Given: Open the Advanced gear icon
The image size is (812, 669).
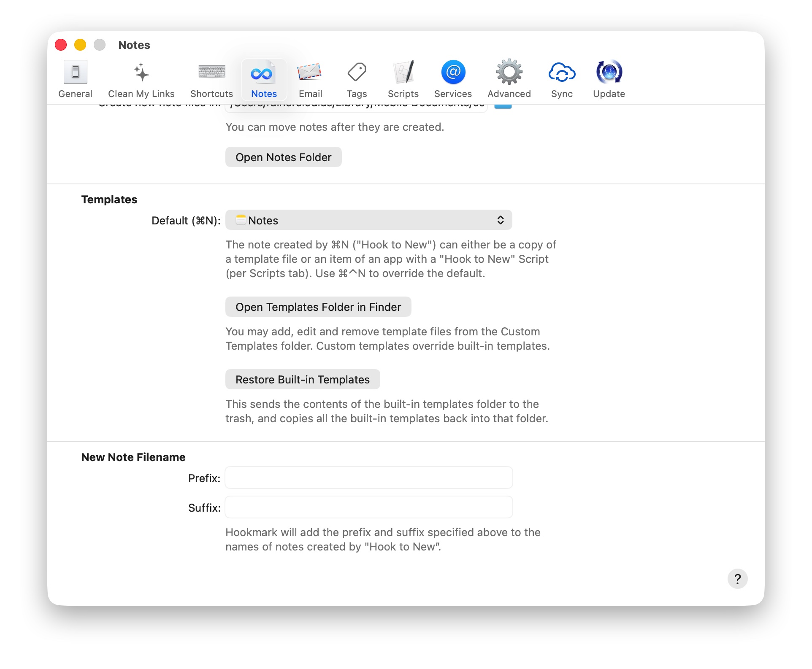Looking at the screenshot, I should pos(509,73).
